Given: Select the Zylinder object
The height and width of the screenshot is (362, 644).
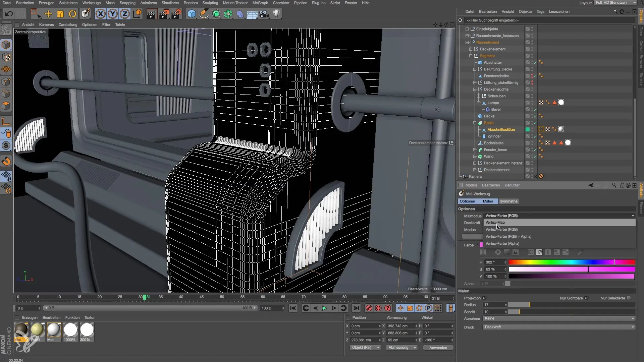Looking at the screenshot, I should [494, 136].
